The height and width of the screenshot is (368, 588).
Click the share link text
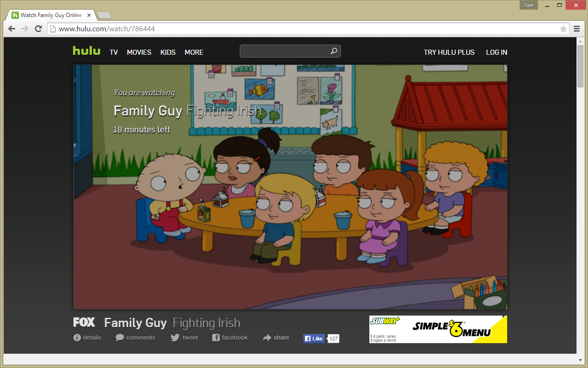pyautogui.click(x=281, y=338)
